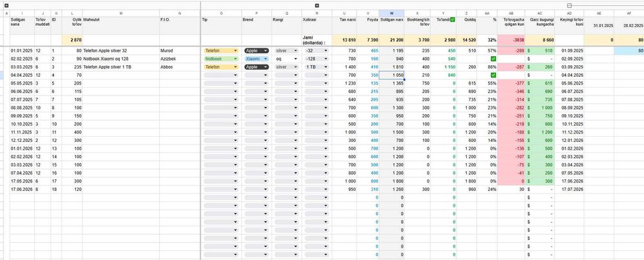Select the column AF header
Viewport: 644px width, 260px height.
(x=629, y=13)
